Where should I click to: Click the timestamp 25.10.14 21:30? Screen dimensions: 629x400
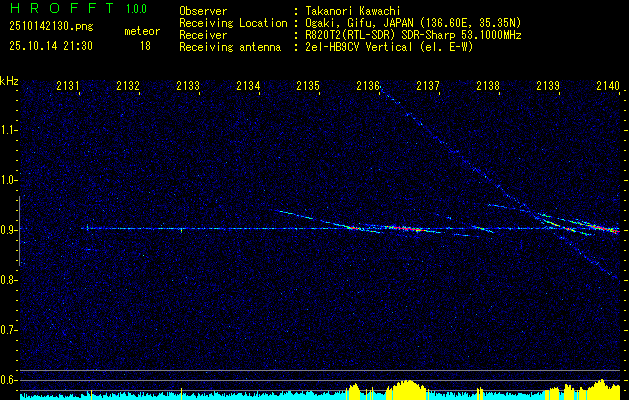point(51,46)
